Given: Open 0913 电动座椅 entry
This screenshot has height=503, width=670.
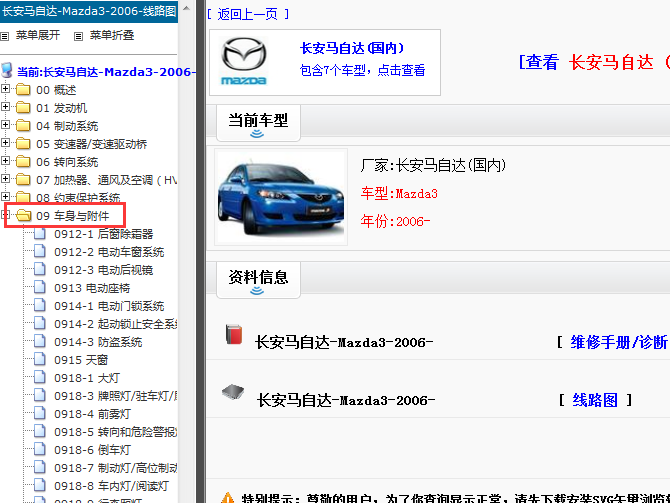Looking at the screenshot, I should [92, 288].
